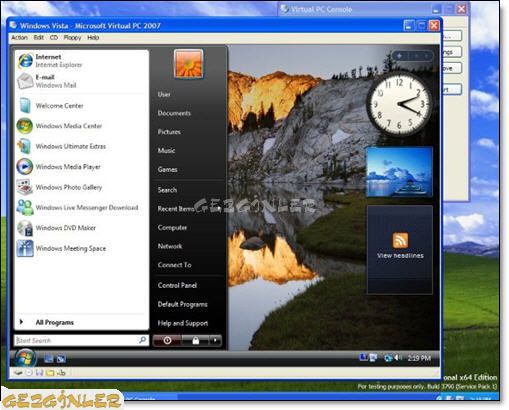Expand shutdown options arrow next to lock
Viewport: 509px width, 410px height.
point(215,341)
